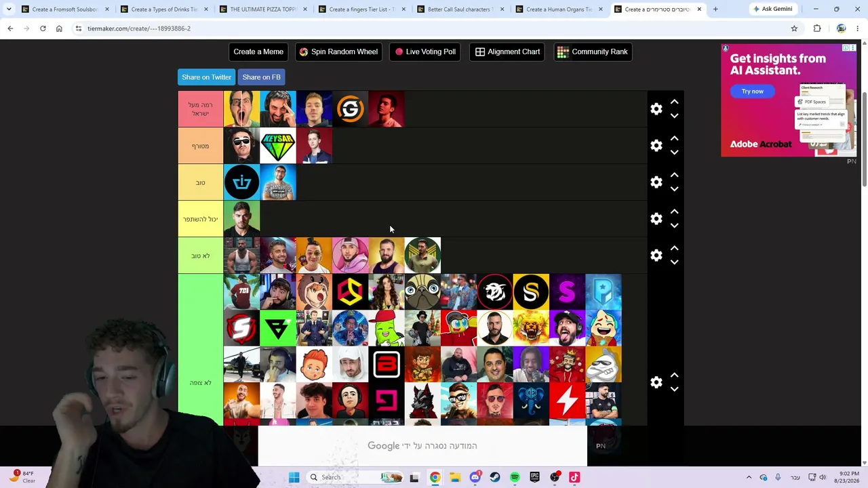The height and width of the screenshot is (488, 868).
Task: Open settings gear for the רמה מעל ישראל tier
Action: [x=656, y=109]
